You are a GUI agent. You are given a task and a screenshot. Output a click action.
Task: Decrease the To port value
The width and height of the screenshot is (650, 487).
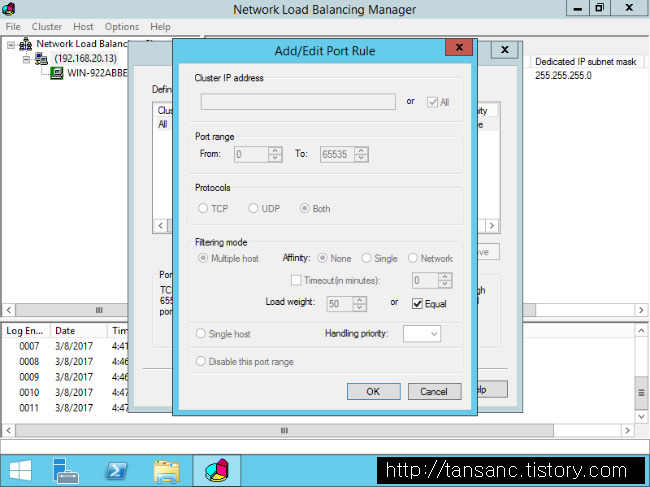click(361, 158)
